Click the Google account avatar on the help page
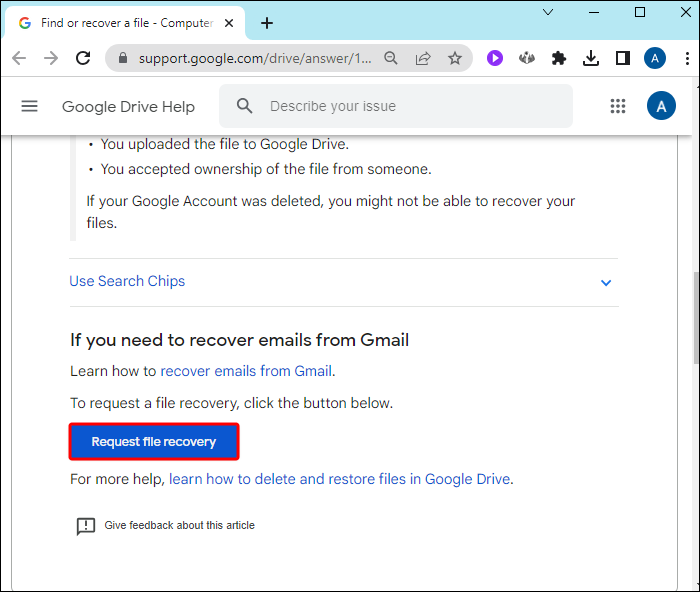Viewport: 700px width, 592px height. (x=661, y=106)
